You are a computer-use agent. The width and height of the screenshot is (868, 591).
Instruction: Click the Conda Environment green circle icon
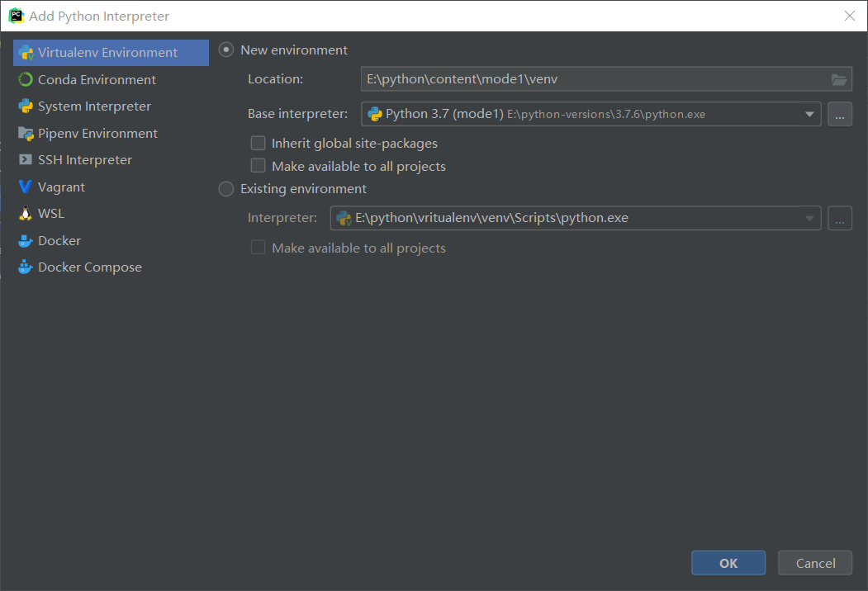pyautogui.click(x=26, y=80)
